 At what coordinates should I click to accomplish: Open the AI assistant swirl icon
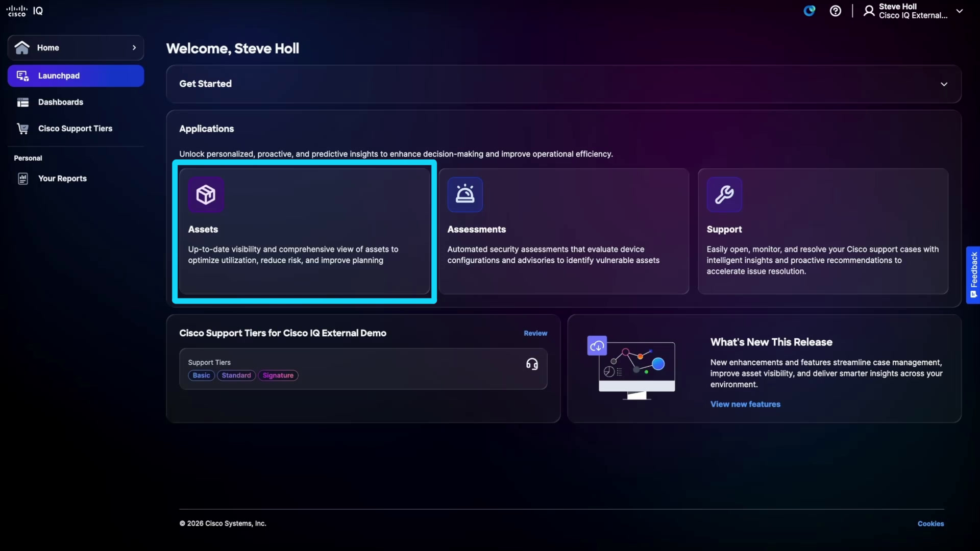coord(810,11)
